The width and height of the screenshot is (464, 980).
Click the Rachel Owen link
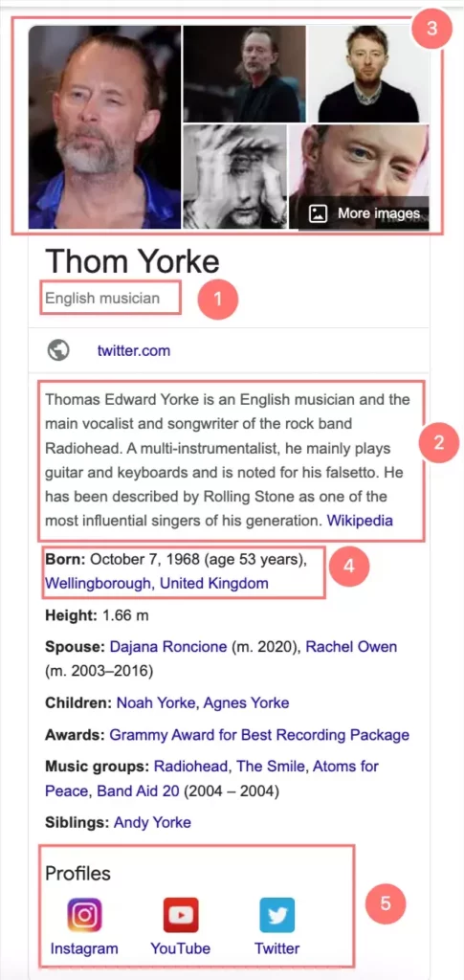351,646
